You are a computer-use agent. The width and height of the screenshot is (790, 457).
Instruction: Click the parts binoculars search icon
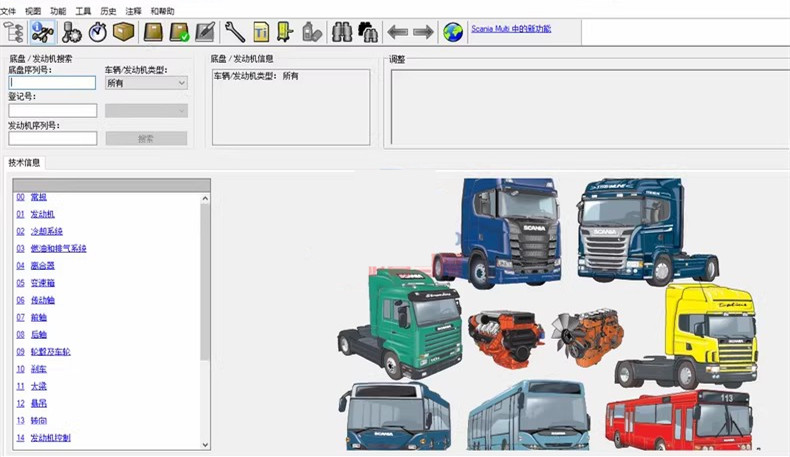click(x=368, y=33)
